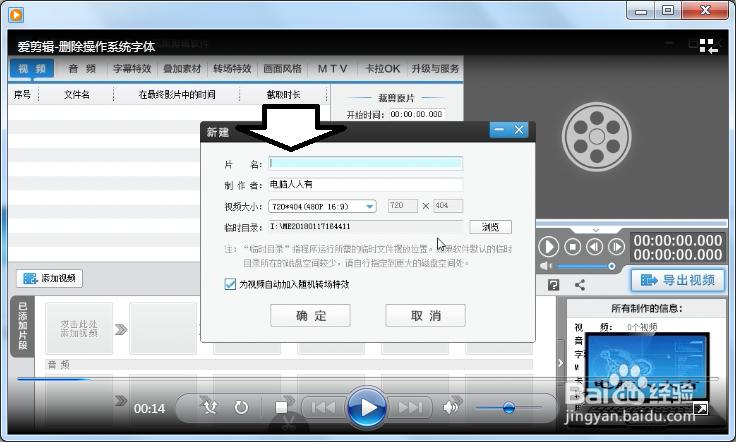Click the next frame button in preview
Viewport: 736px width, 442px height.
tap(616, 247)
